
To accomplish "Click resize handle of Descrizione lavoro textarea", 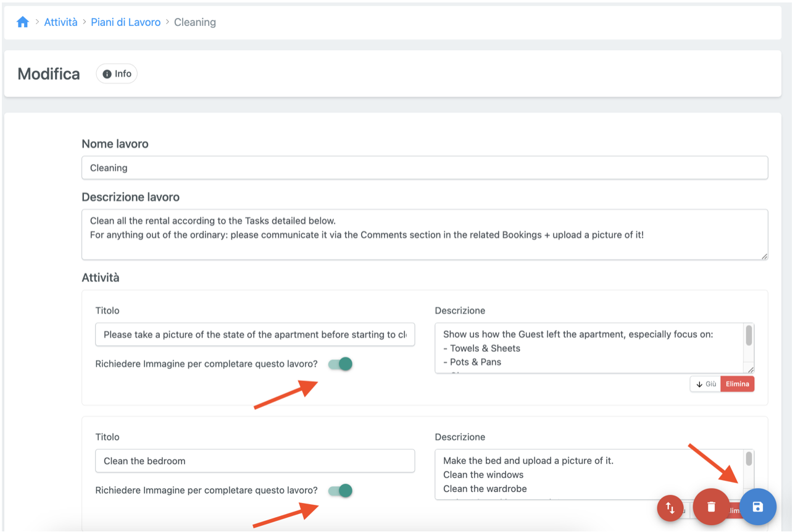I will pyautogui.click(x=764, y=256).
